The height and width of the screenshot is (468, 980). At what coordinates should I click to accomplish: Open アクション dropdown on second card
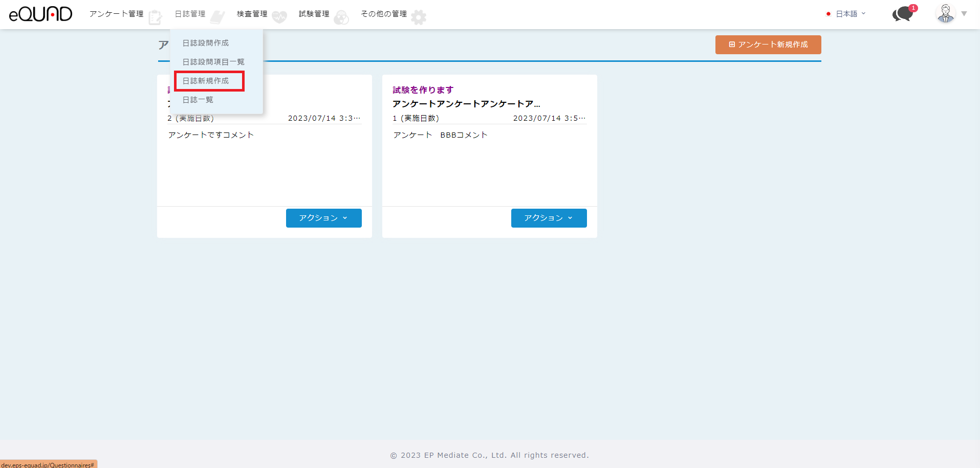click(x=549, y=218)
